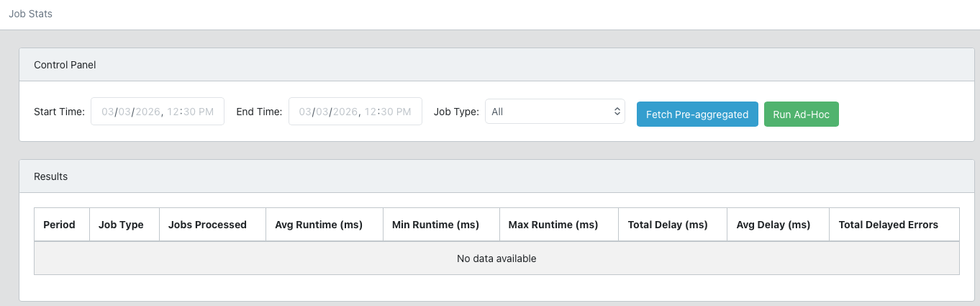Click the year 2026 in End Time
The height and width of the screenshot is (306, 980).
coord(346,112)
